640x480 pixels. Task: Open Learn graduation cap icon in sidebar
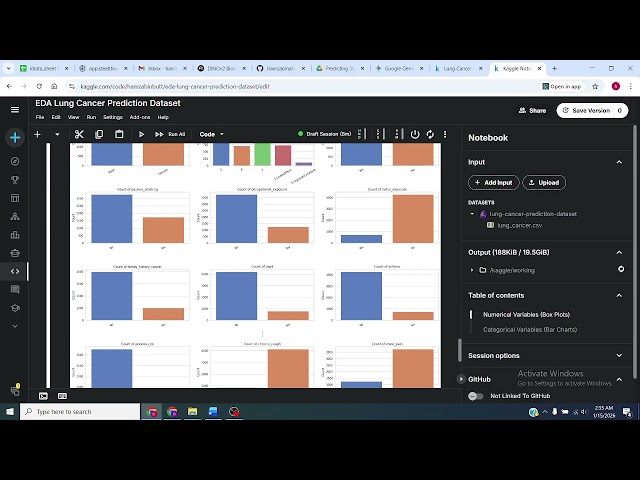point(15,308)
